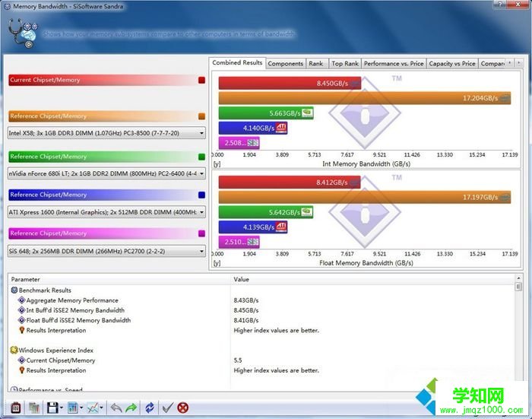Click the bar chart view icon
The height and width of the screenshot is (419, 532).
click(73, 408)
